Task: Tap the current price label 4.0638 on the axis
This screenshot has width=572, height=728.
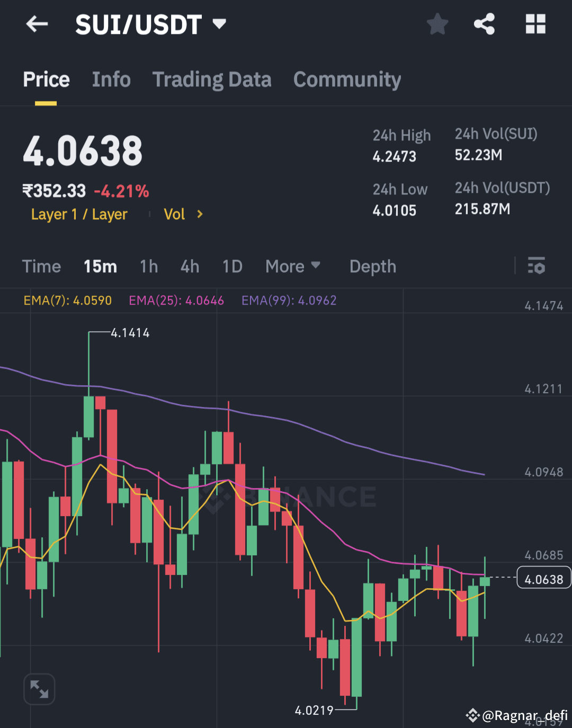Action: (543, 578)
